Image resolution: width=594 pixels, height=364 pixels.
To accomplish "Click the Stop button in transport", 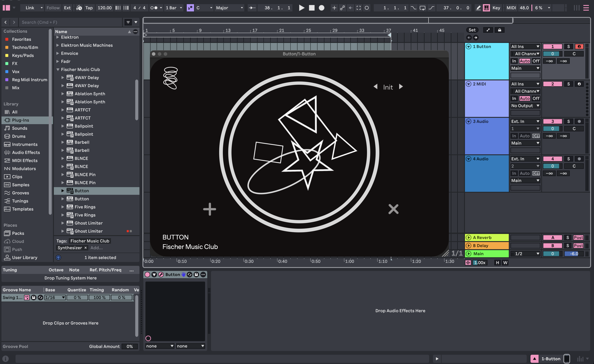I will [311, 8].
